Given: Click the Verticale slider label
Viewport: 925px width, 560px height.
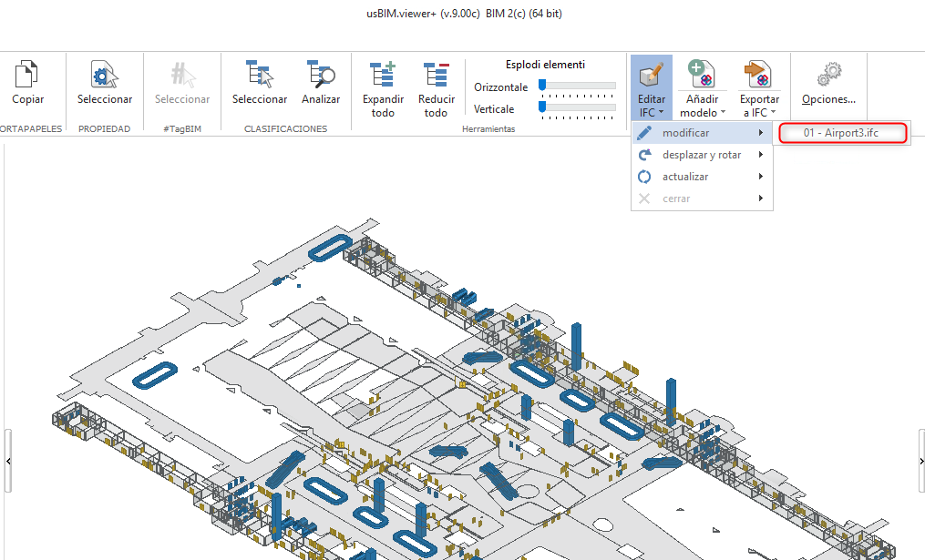Looking at the screenshot, I should pos(494,109).
